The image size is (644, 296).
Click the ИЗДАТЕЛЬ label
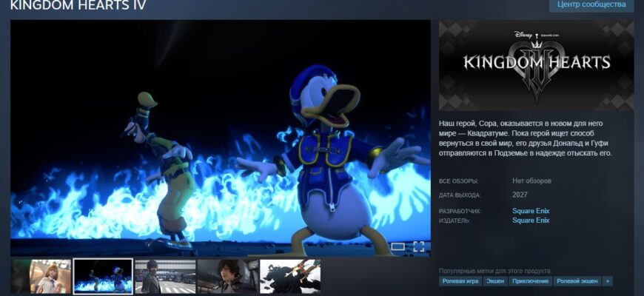[x=455, y=221]
